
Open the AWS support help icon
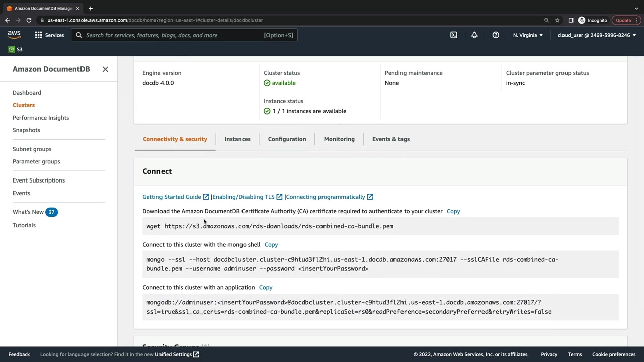496,35
